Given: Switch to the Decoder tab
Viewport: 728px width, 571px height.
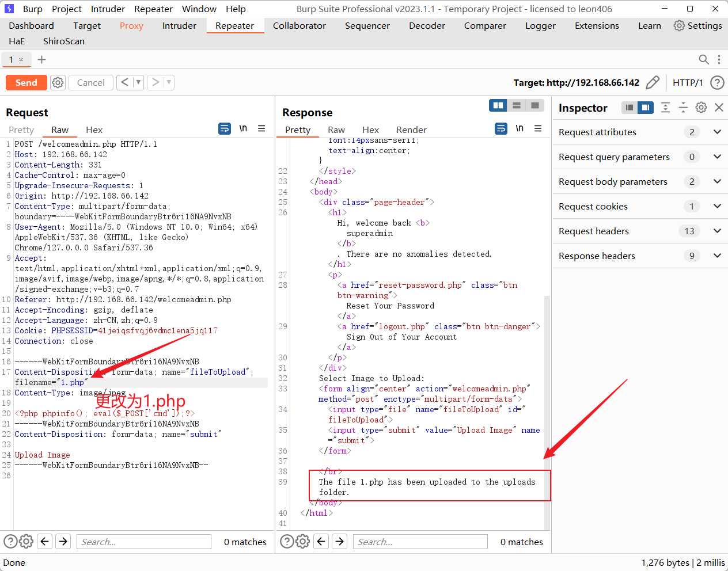Looking at the screenshot, I should [427, 25].
